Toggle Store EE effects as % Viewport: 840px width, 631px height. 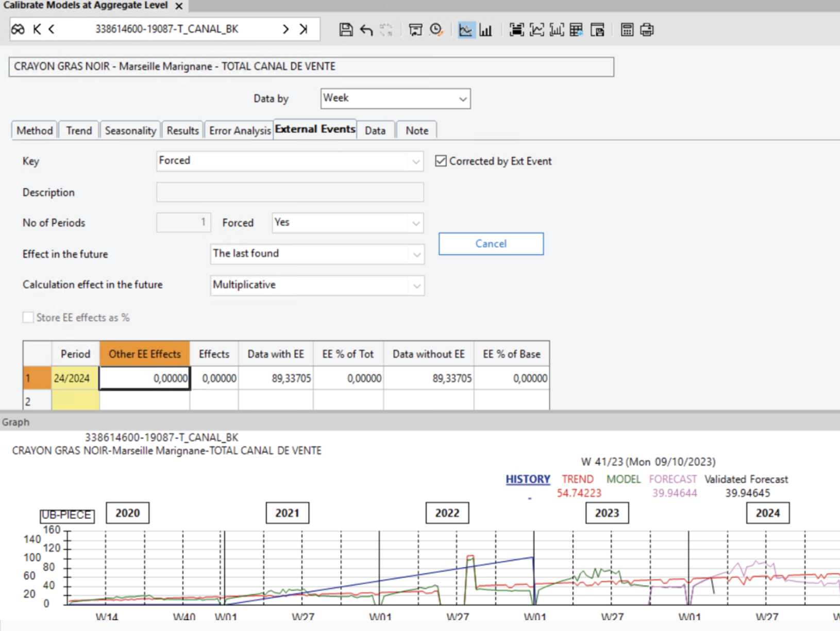point(28,317)
